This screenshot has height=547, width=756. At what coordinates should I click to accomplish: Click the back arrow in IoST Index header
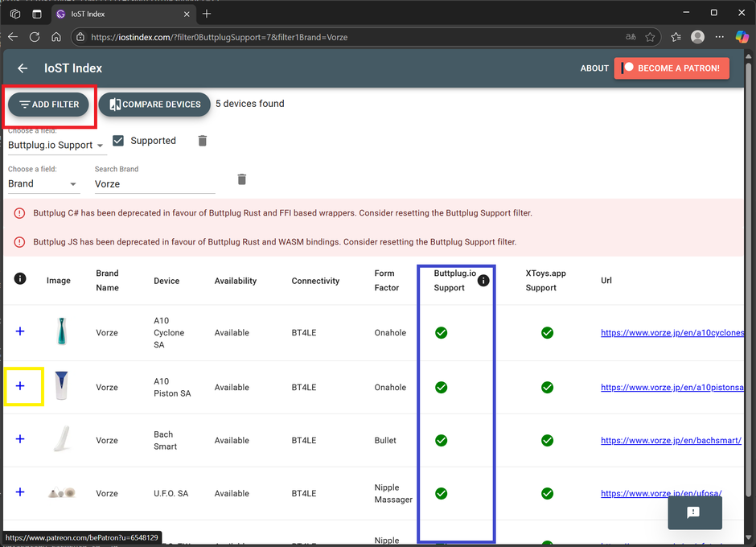click(x=23, y=68)
